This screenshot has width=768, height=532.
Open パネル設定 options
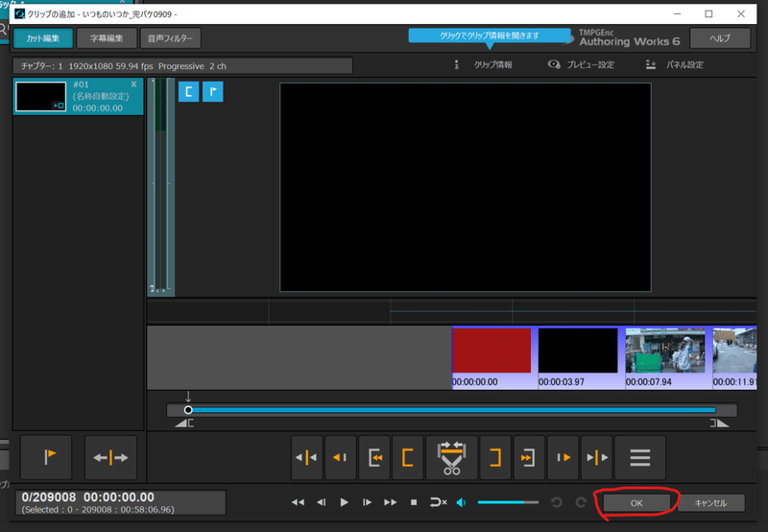pos(675,64)
